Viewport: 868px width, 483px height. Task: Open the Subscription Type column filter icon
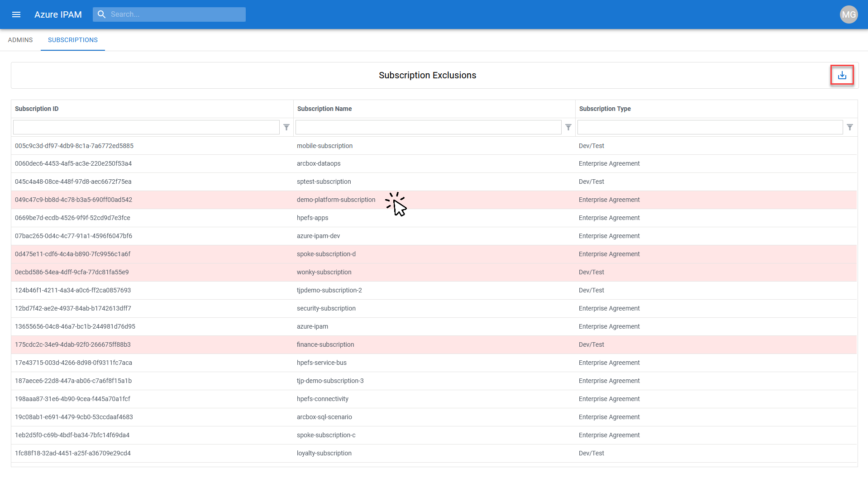click(x=850, y=127)
